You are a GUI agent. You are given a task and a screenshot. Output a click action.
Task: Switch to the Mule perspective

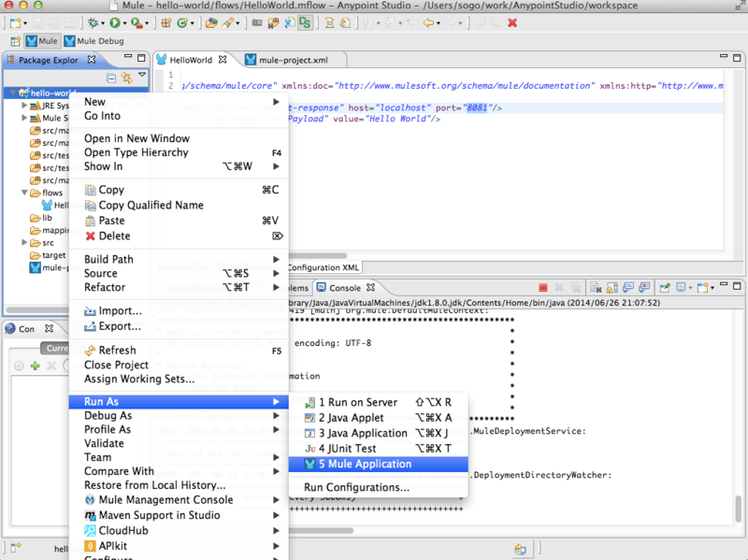click(x=42, y=41)
